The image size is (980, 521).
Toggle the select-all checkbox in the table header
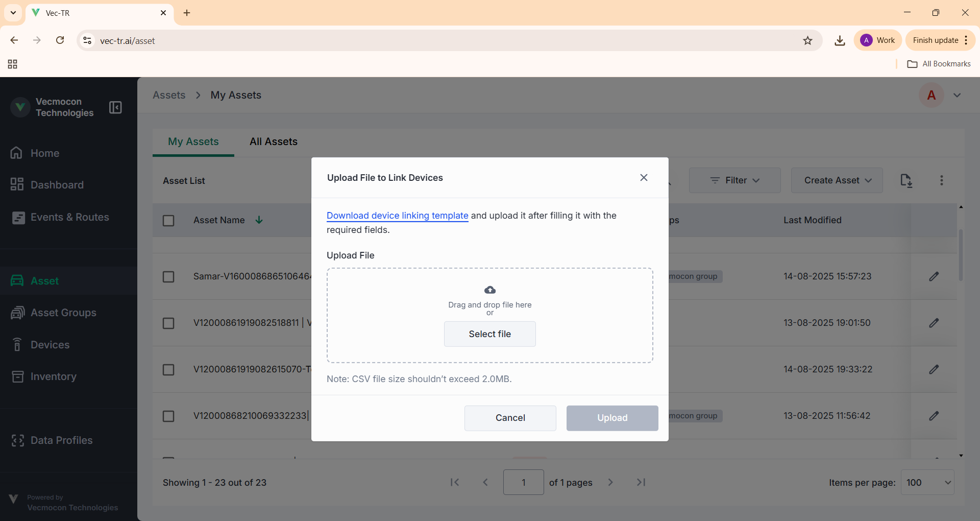[168, 220]
